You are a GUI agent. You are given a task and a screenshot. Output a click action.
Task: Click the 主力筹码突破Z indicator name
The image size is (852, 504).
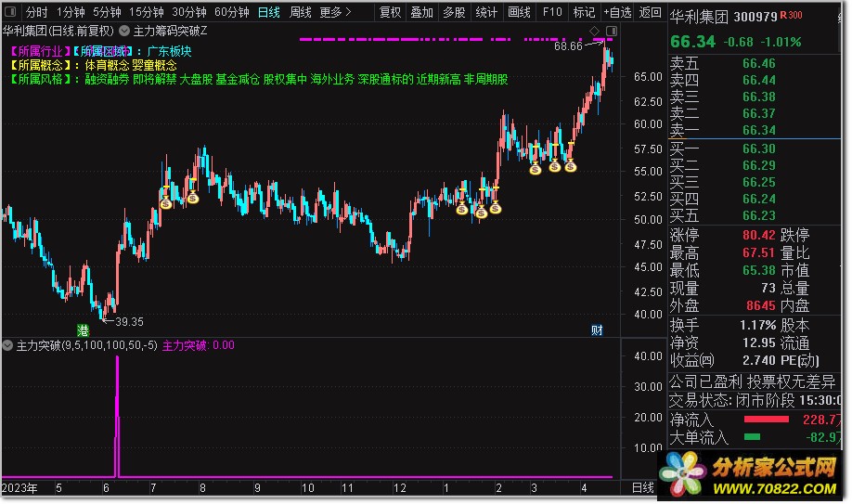(170, 31)
